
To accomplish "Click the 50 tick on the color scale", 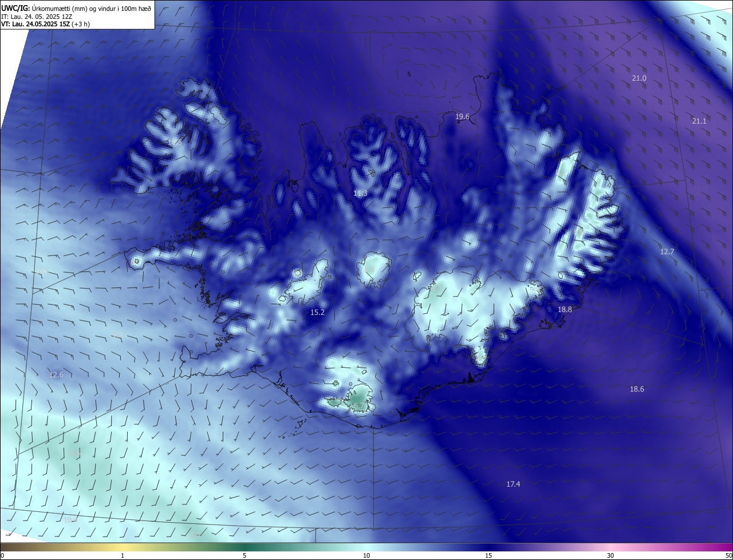I will click(x=728, y=555).
